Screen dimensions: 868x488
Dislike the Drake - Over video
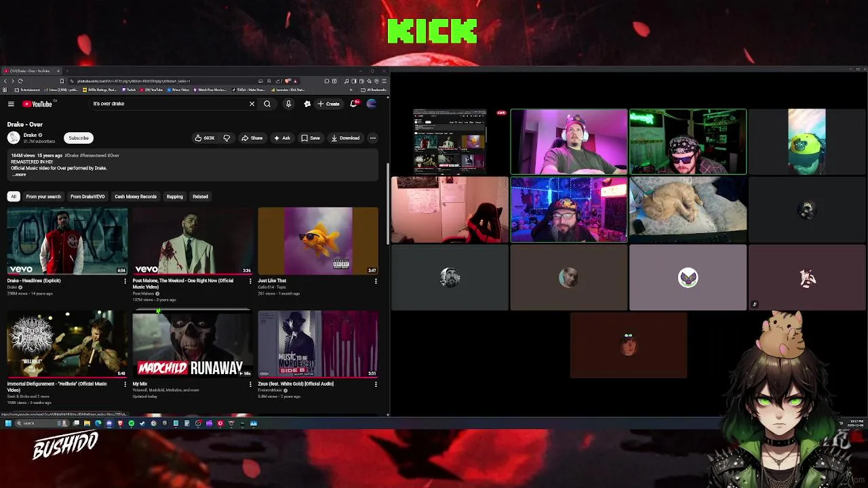226,138
